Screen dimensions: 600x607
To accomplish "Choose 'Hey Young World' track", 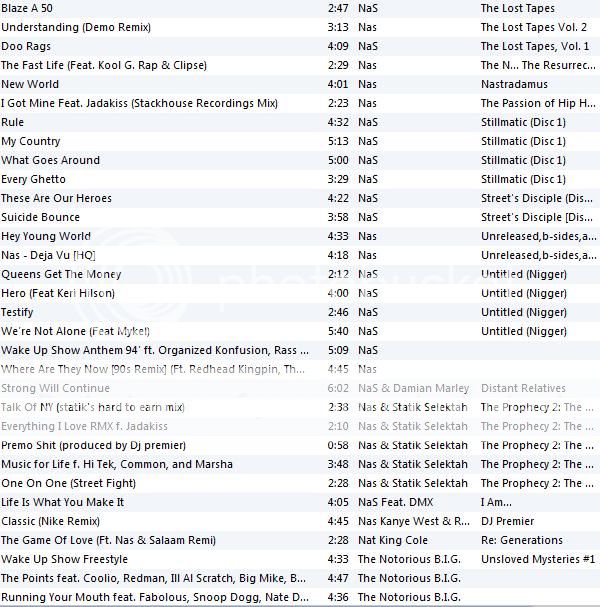I will (46, 236).
